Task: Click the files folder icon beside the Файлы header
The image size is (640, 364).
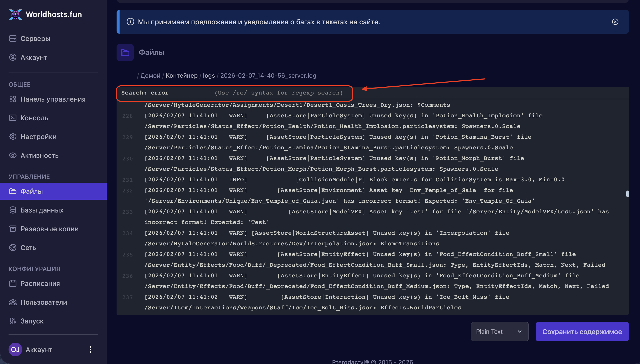Action: pyautogui.click(x=125, y=52)
